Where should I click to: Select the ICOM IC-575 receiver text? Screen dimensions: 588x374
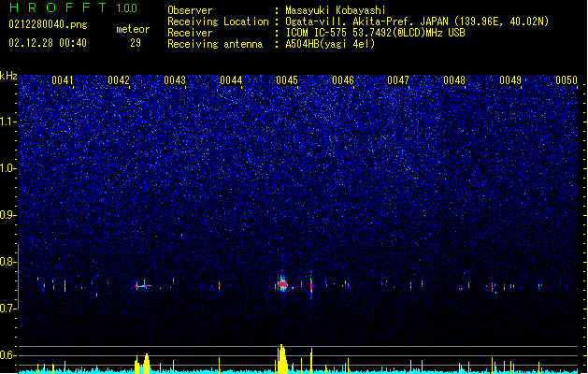(375, 33)
